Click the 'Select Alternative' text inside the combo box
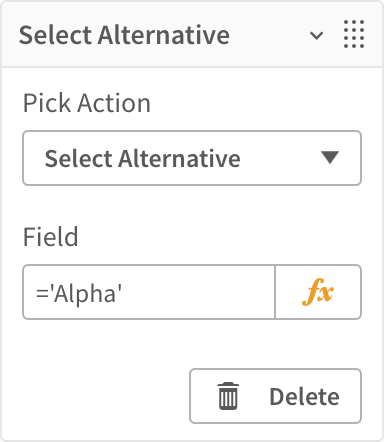Viewport: 384px width, 442px height. click(x=142, y=158)
